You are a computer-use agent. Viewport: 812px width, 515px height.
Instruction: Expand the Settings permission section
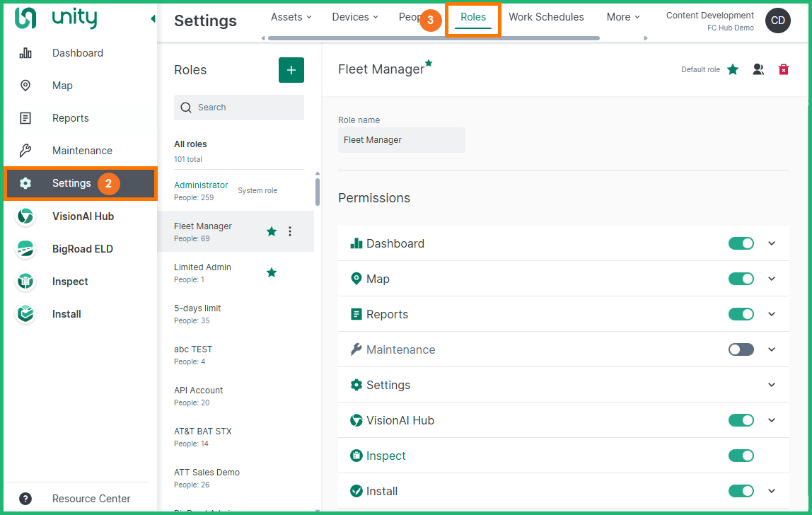(771, 385)
